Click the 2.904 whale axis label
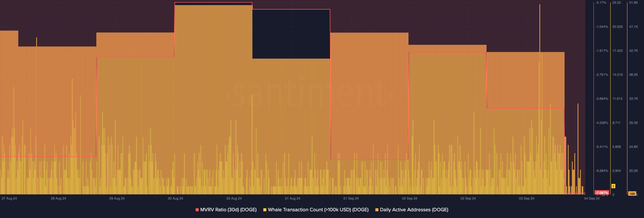Image resolution: width=644 pixels, height=218 pixels. [x=617, y=171]
